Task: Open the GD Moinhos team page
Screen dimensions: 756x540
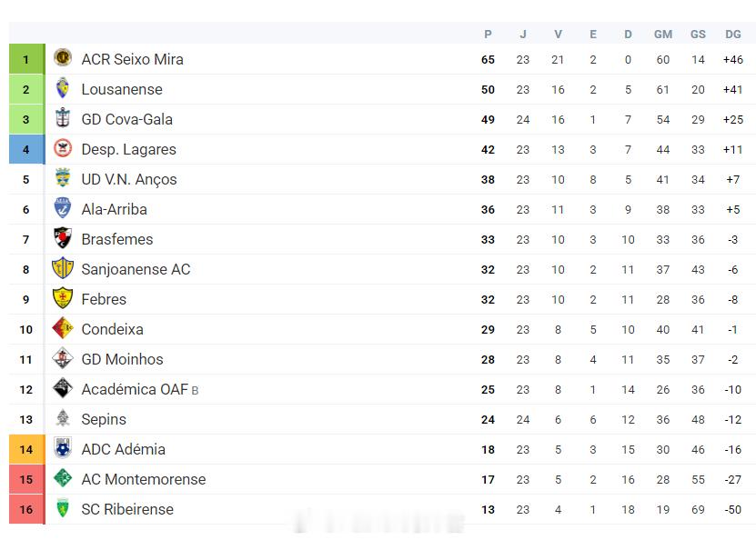Action: coord(122,359)
